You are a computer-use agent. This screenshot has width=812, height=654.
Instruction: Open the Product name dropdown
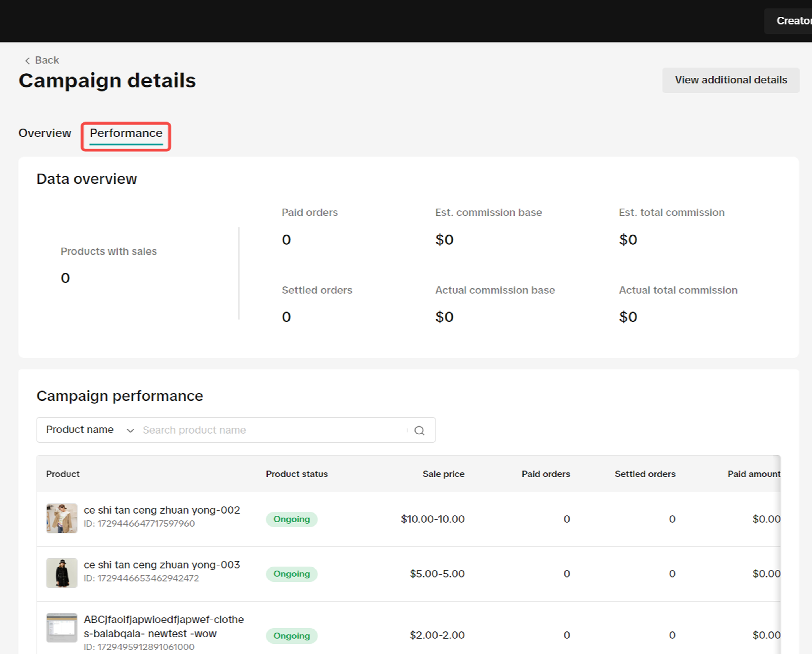pyautogui.click(x=80, y=430)
